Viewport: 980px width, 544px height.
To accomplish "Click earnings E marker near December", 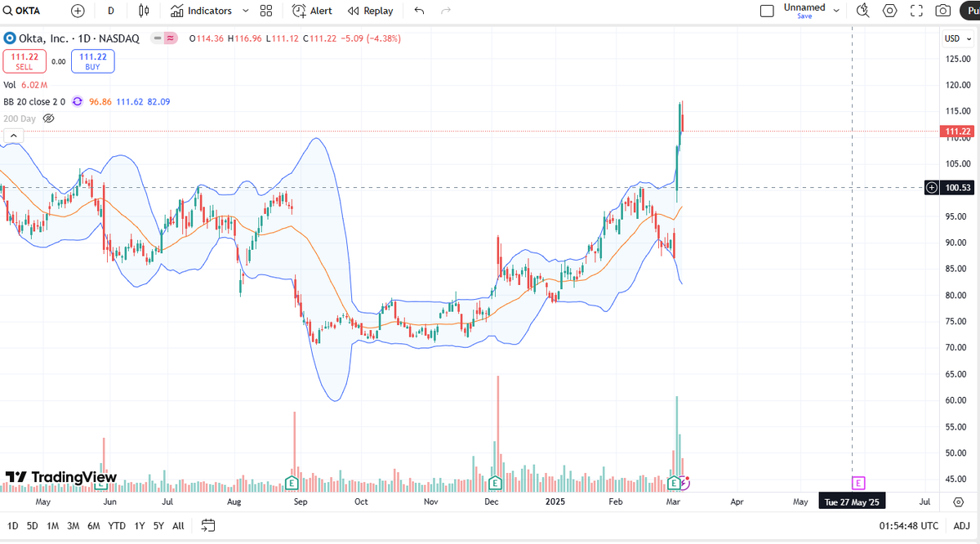I will 495,482.
